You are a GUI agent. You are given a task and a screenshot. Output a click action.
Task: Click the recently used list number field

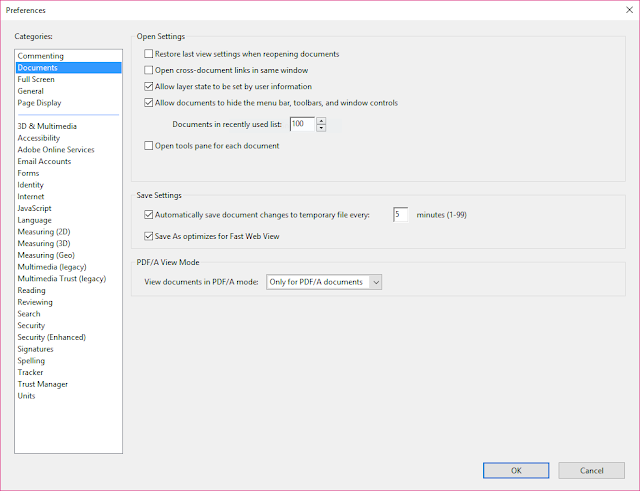click(x=302, y=124)
